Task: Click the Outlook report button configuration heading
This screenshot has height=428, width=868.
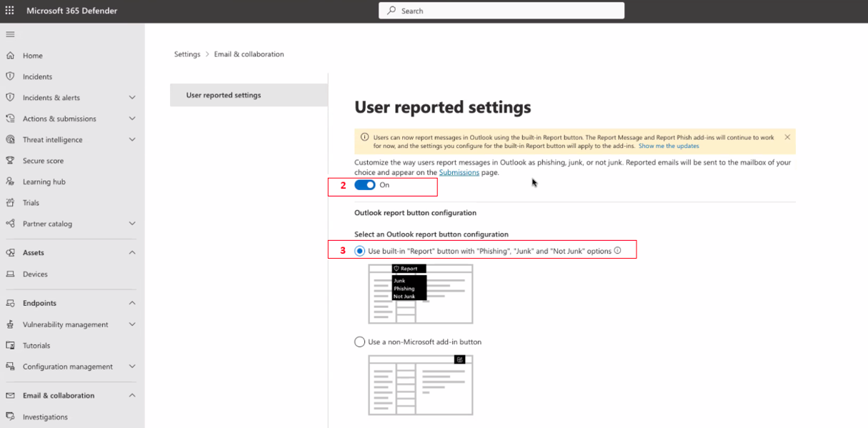Action: pyautogui.click(x=415, y=213)
